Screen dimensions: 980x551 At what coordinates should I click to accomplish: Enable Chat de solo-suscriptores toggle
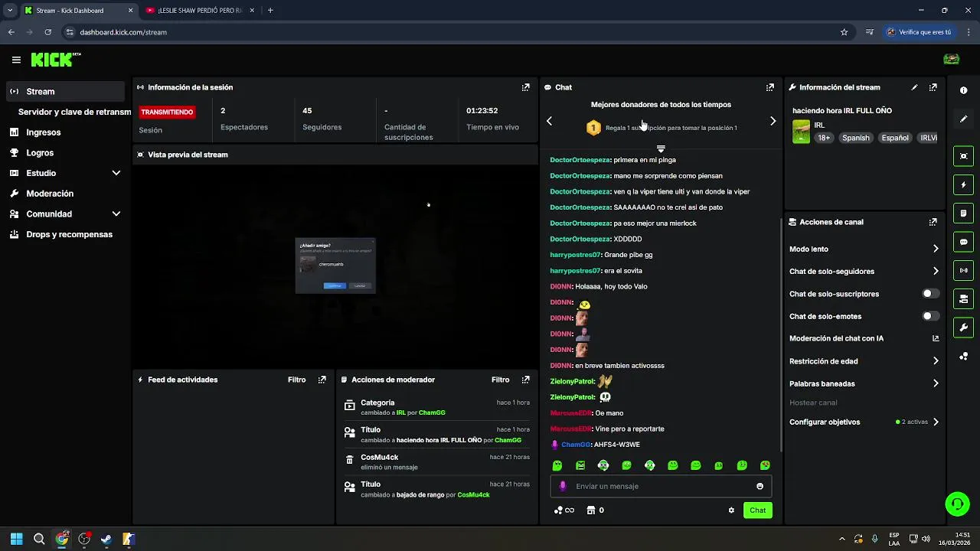[930, 294]
